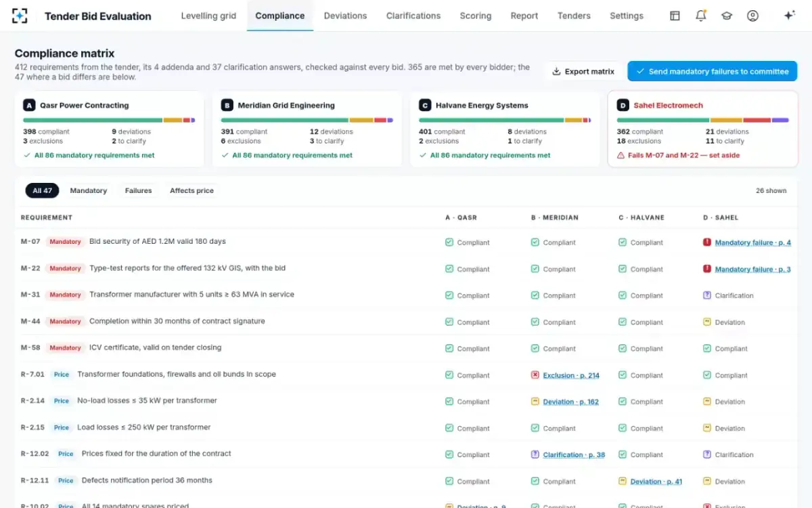This screenshot has height=508, width=812.
Task: Open Mandatory failure p. 3 link
Action: [752, 269]
